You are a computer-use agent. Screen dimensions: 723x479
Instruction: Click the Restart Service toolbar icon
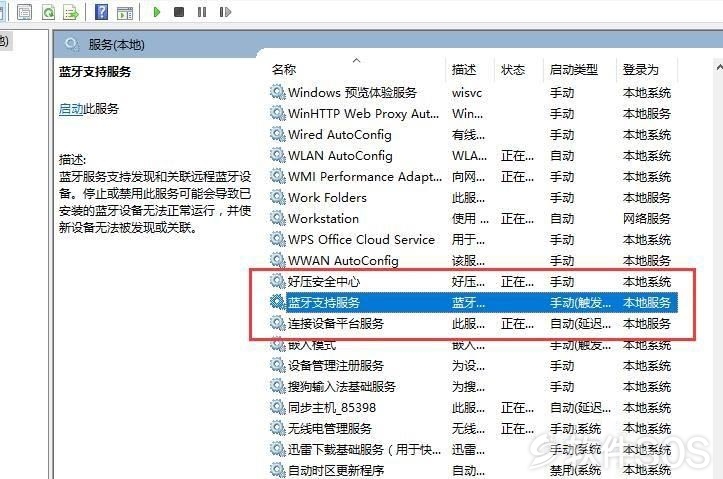pyautogui.click(x=225, y=12)
